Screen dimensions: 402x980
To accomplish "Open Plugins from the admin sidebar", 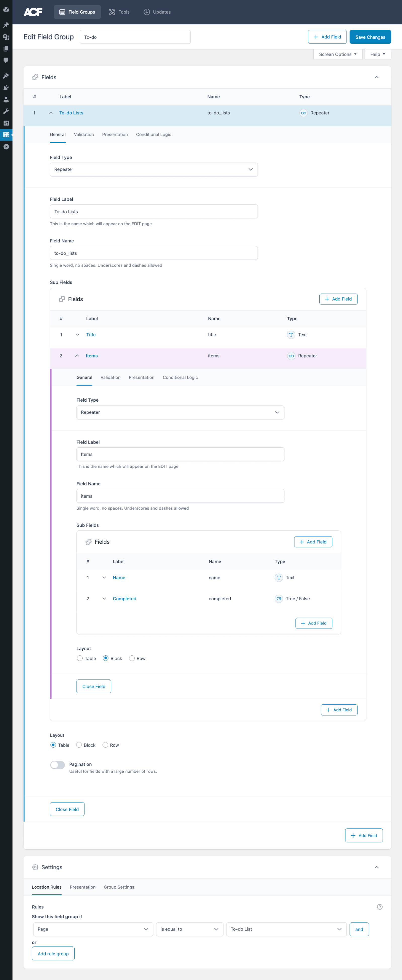I will pos(6,88).
